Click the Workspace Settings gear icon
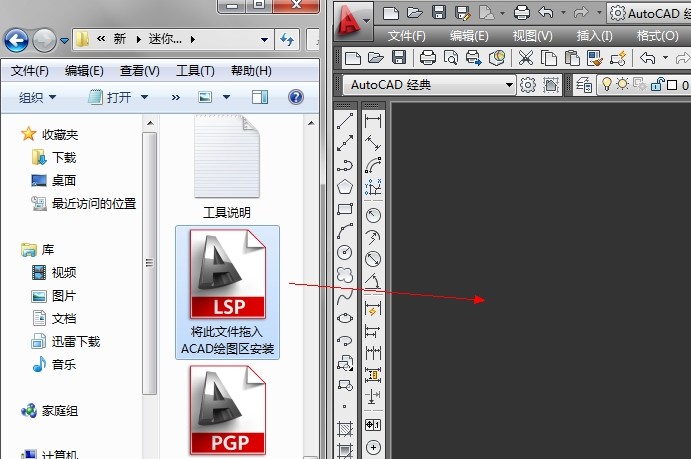This screenshot has width=691, height=459. point(528,85)
